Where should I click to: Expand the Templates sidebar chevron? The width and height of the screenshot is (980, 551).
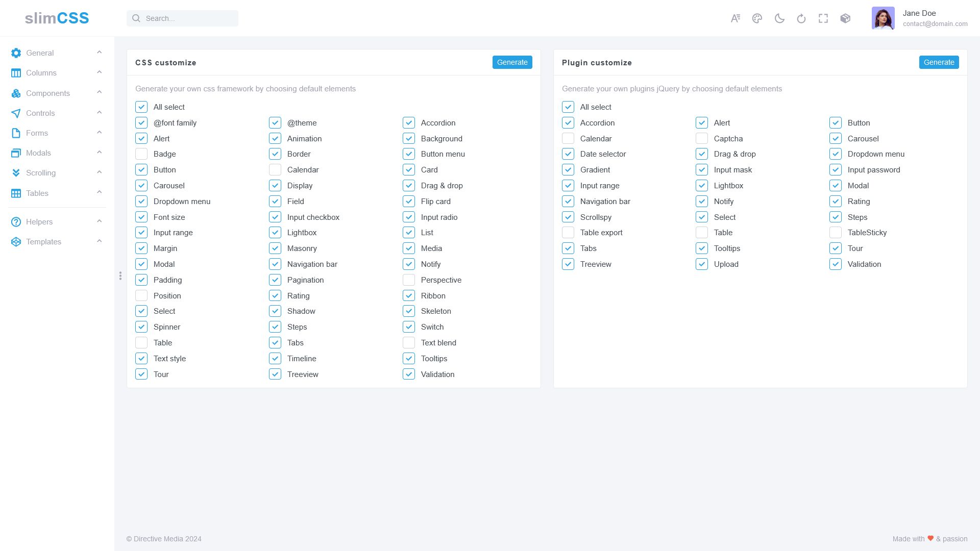click(x=100, y=241)
